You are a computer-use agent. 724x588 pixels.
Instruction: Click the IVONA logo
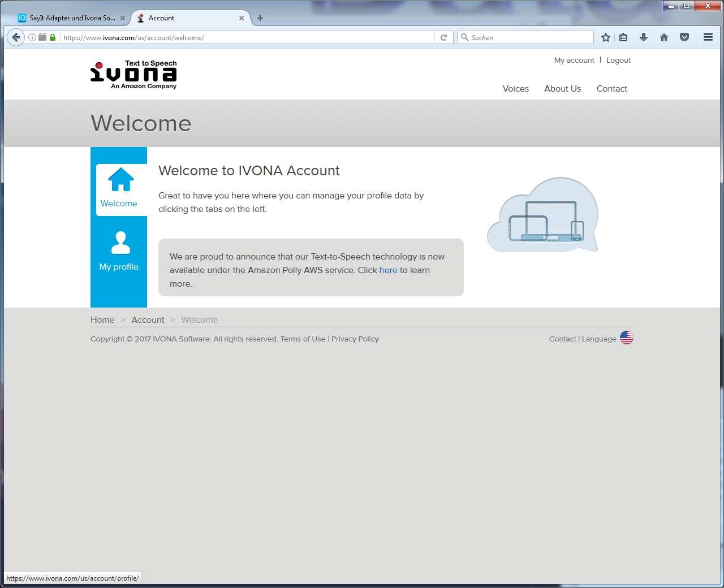pyautogui.click(x=133, y=74)
